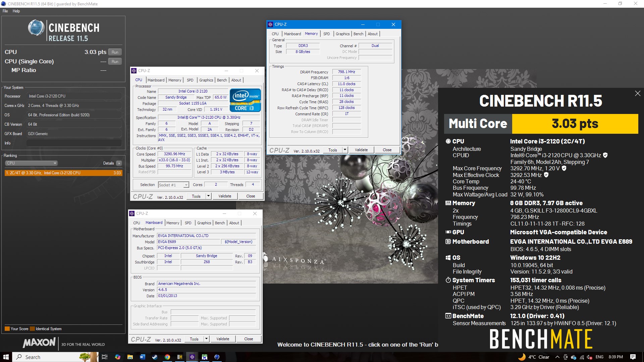Open the Cinebench File menu

coord(5,11)
